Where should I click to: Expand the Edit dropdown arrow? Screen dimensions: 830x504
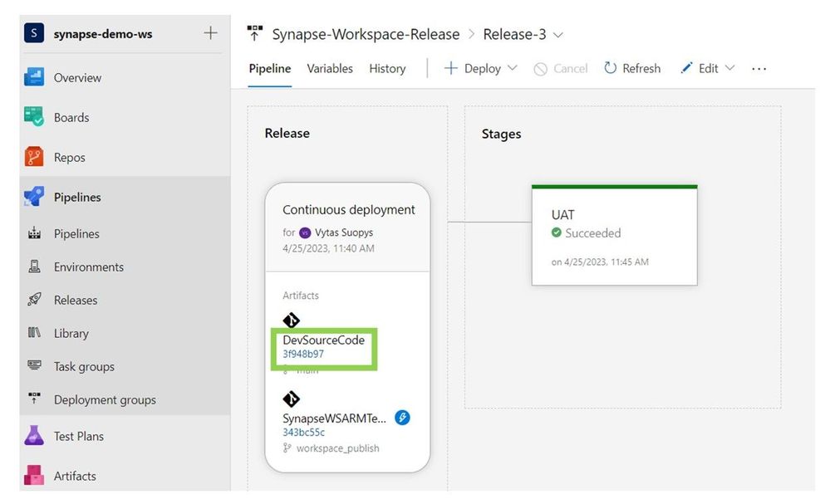point(730,68)
